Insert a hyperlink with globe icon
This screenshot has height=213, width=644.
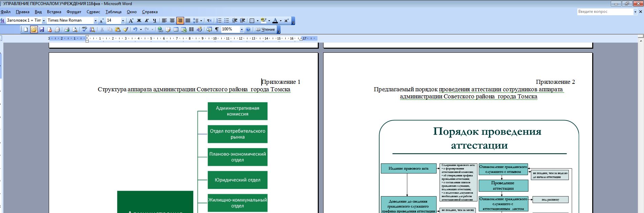coord(160,30)
